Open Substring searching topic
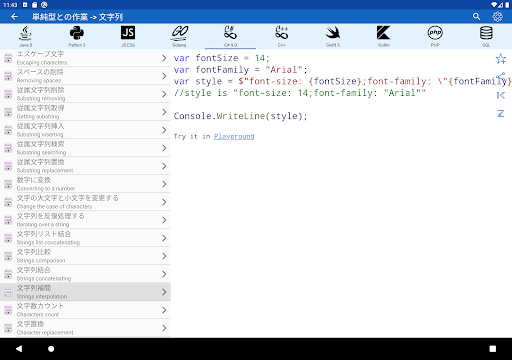Image resolution: width=512 pixels, height=360 pixels. (85, 148)
